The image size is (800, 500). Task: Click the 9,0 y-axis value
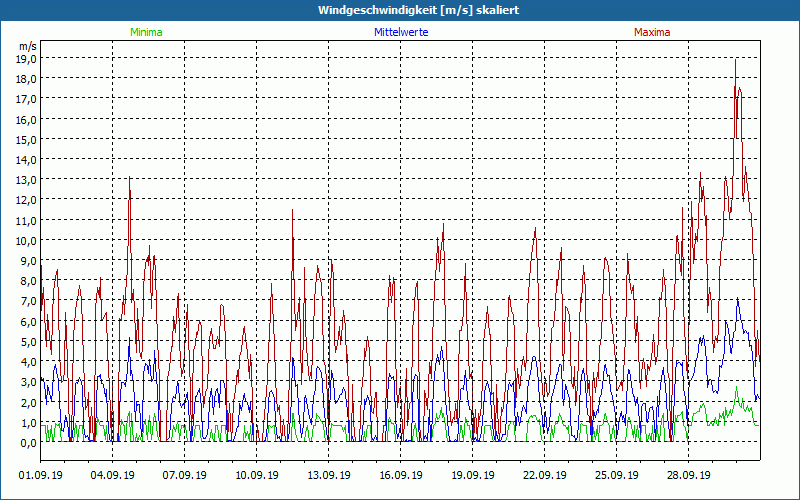point(30,260)
